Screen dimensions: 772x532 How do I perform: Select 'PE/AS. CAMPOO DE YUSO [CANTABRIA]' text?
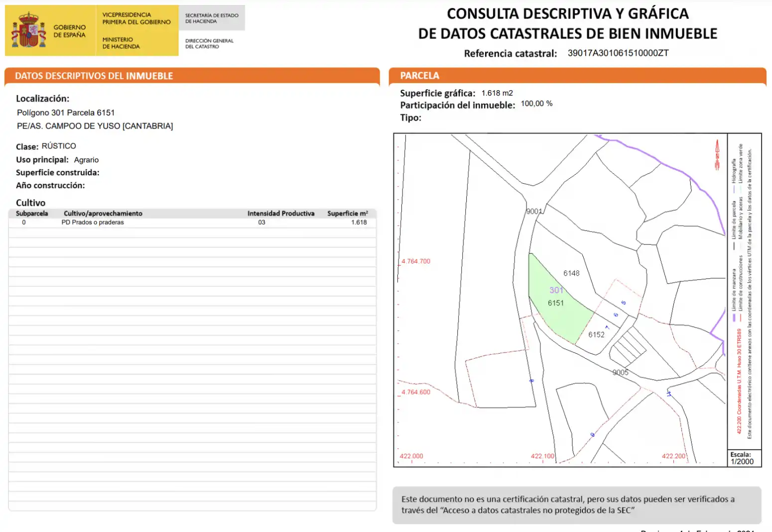[x=95, y=126]
